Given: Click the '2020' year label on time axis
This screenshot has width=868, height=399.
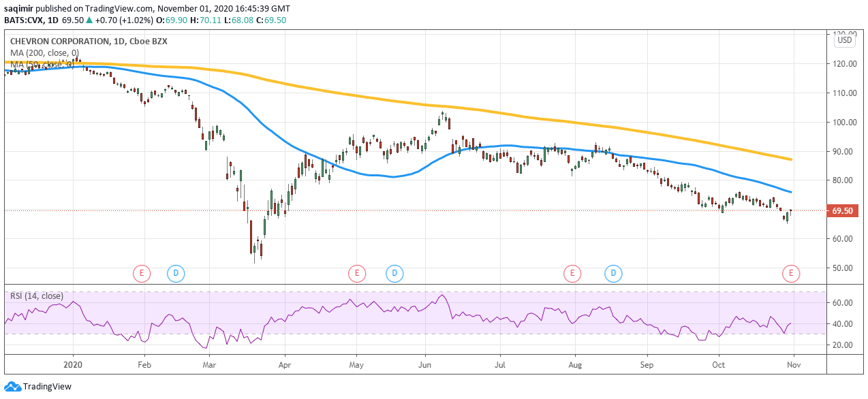Looking at the screenshot, I should point(73,365).
